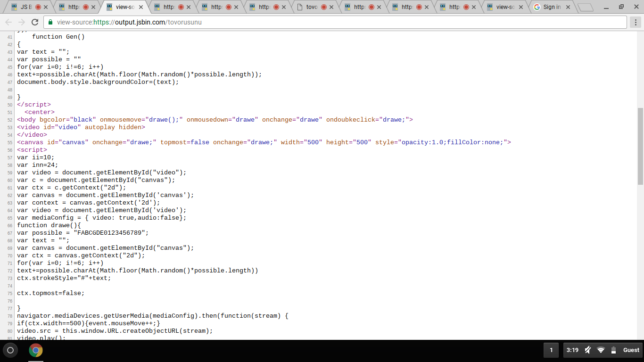The height and width of the screenshot is (362, 644).
Task: View the secure padlock site info
Action: pos(50,22)
